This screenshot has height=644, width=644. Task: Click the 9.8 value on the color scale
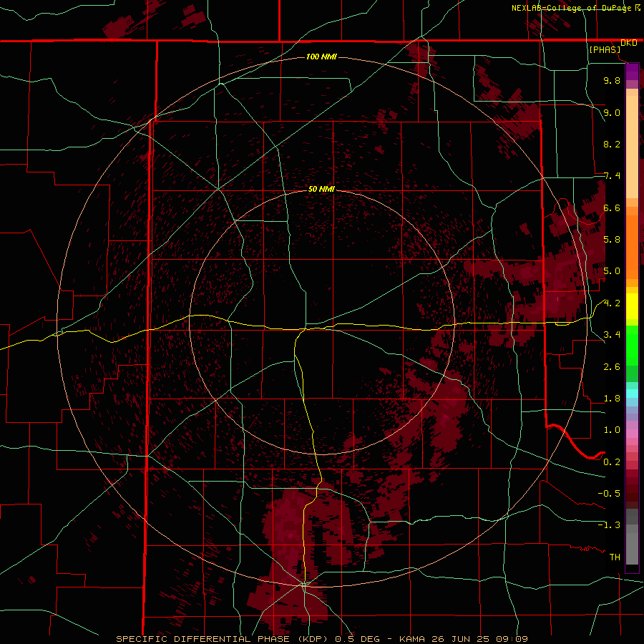coord(612,80)
